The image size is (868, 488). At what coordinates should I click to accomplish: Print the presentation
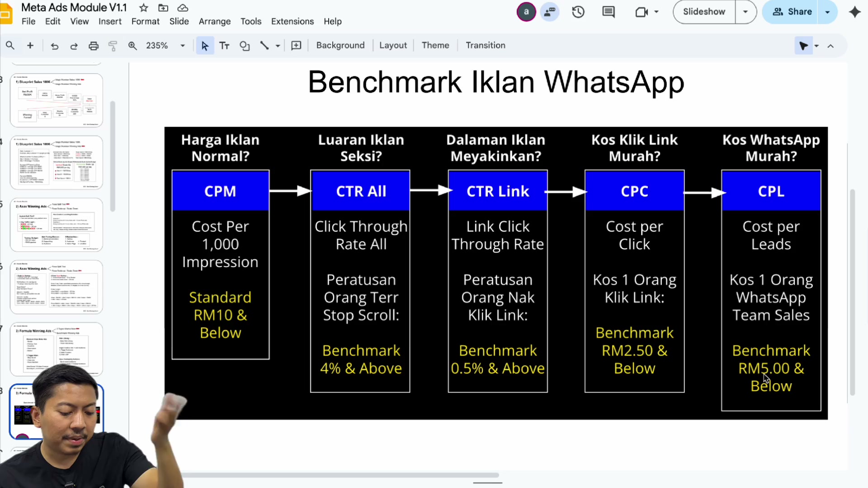94,46
